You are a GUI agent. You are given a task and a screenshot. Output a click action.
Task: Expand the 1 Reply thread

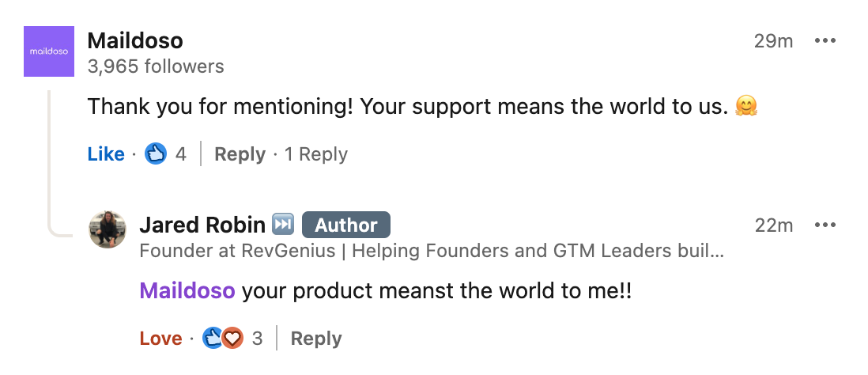[x=316, y=154]
